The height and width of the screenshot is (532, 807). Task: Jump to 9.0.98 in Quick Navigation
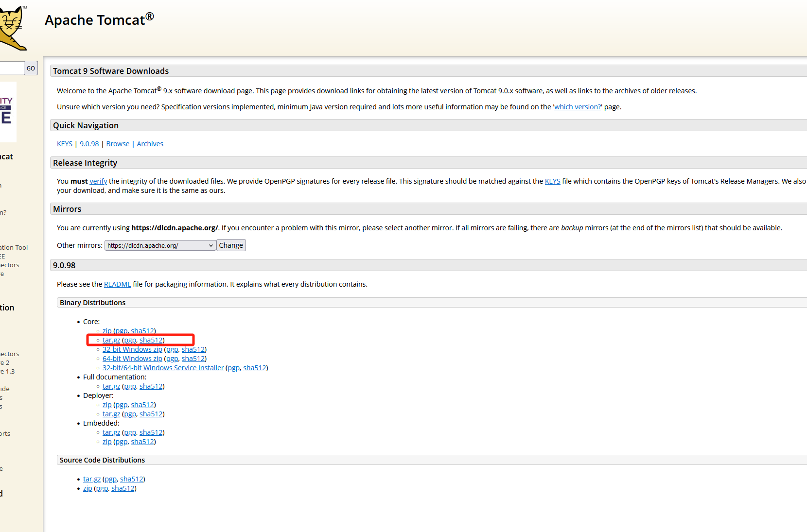coord(89,144)
